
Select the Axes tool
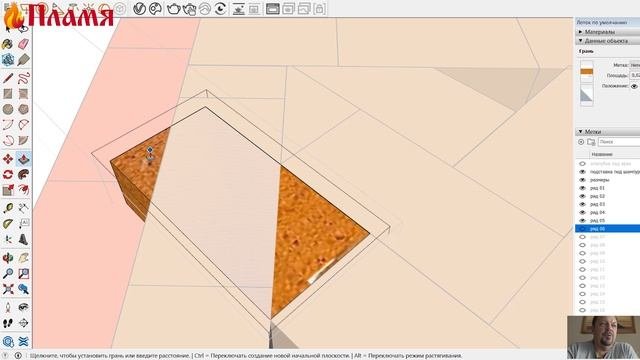click(x=8, y=239)
